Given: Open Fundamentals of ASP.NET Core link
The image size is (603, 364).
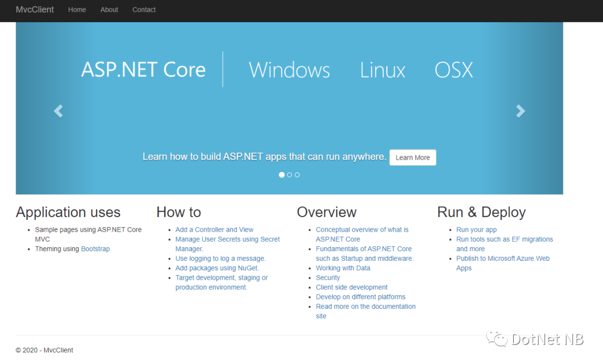Looking at the screenshot, I should [x=365, y=253].
